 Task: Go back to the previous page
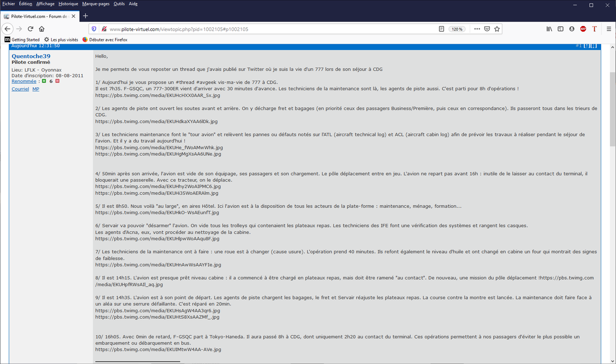[x=7, y=29]
